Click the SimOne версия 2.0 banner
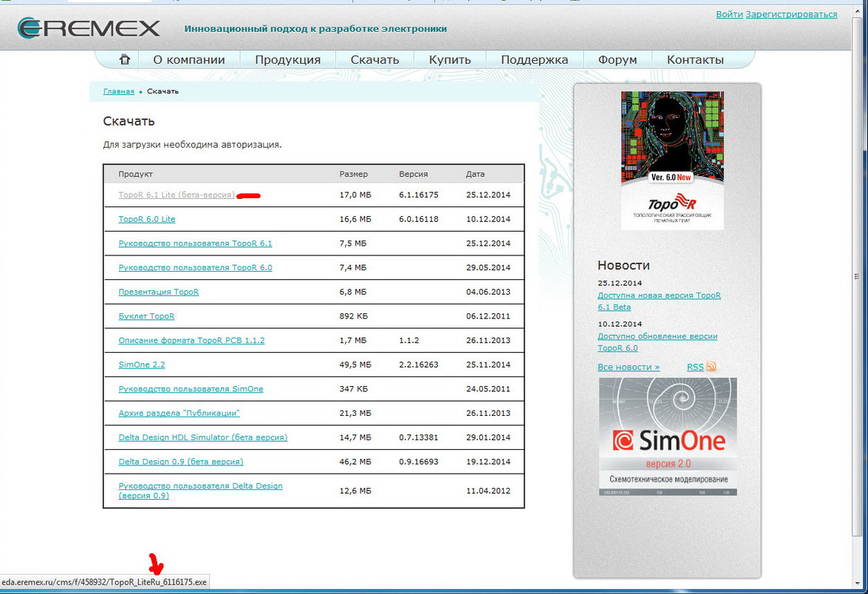 (x=668, y=437)
